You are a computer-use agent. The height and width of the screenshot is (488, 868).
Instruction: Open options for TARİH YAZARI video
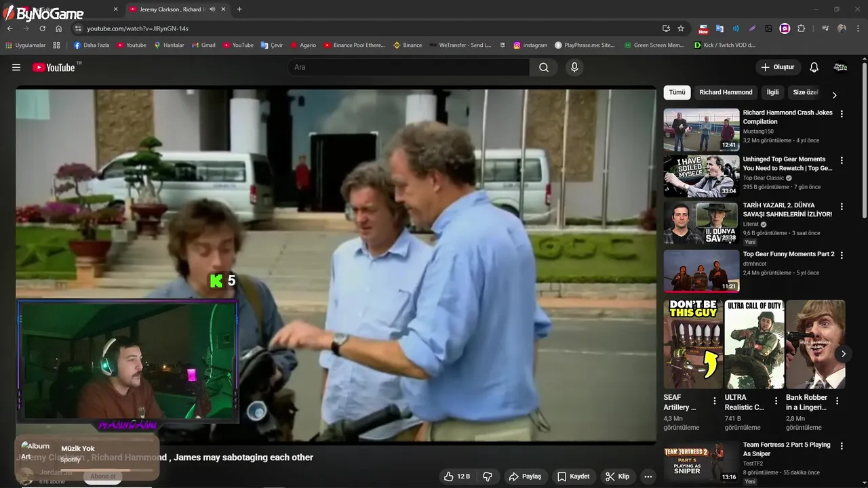(x=842, y=207)
